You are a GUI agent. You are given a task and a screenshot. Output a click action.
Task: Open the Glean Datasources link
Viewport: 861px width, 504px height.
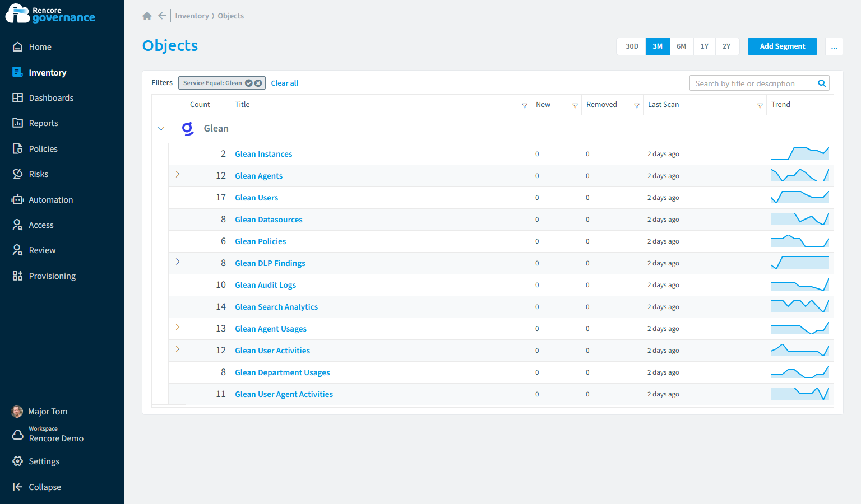269,220
